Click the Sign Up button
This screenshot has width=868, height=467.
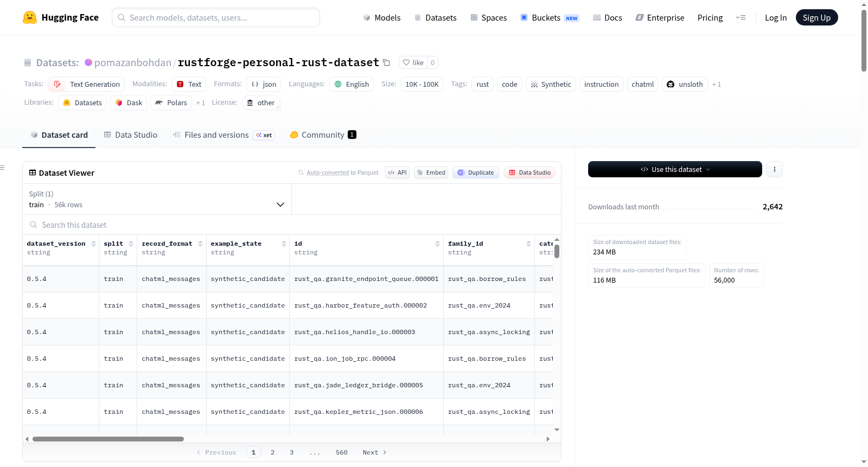[816, 17]
